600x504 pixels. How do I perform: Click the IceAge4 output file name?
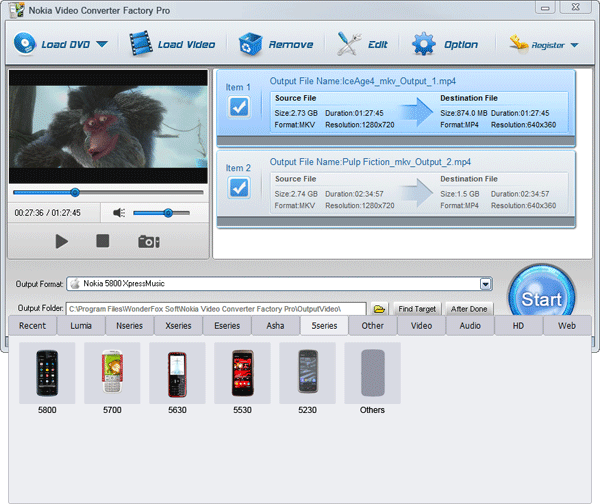[x=363, y=81]
